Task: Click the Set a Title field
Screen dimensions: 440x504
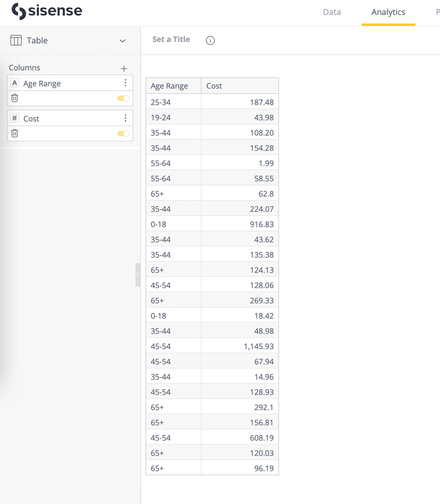Action: pyautogui.click(x=171, y=39)
